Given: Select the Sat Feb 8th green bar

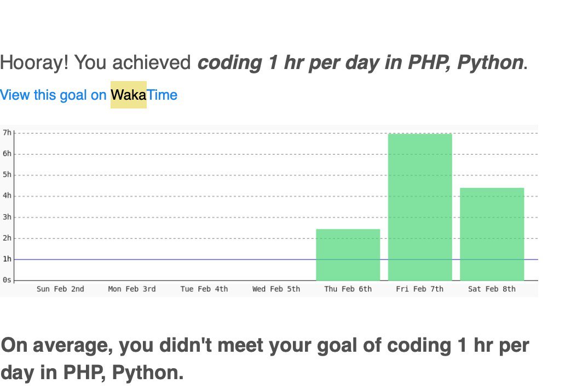Looking at the screenshot, I should click(492, 234).
